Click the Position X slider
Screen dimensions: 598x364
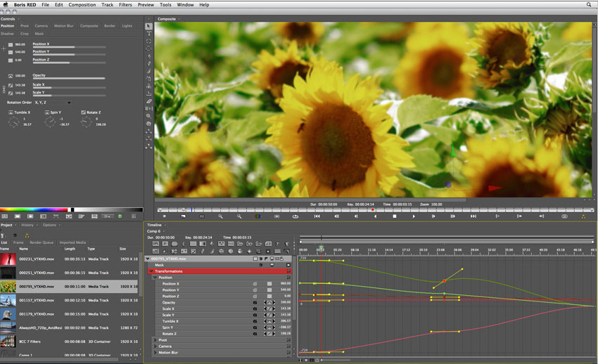(69, 47)
